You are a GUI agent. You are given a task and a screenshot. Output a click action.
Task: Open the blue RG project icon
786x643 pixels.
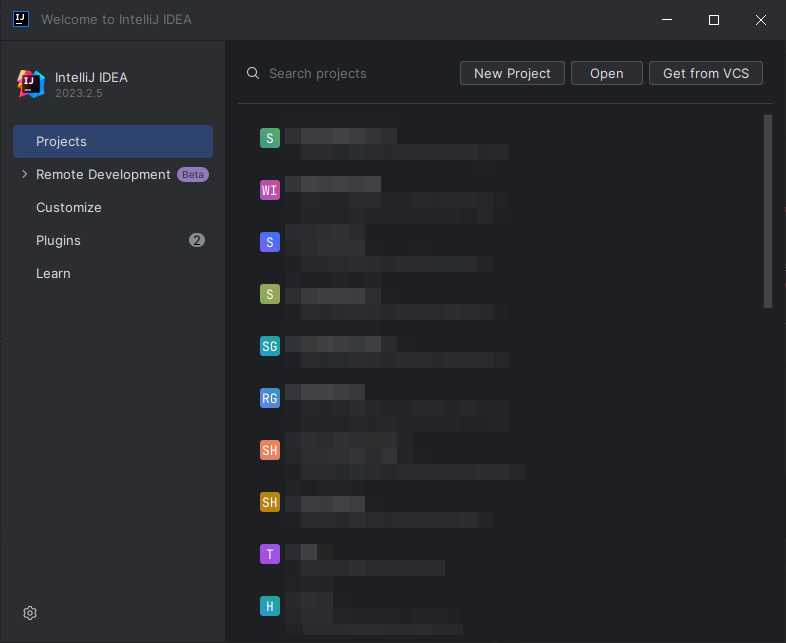click(270, 398)
